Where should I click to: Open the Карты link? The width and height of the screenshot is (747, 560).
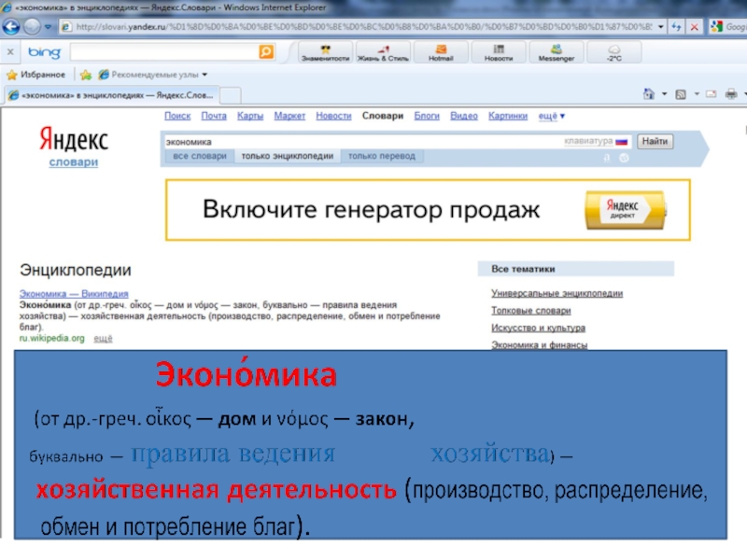click(250, 116)
